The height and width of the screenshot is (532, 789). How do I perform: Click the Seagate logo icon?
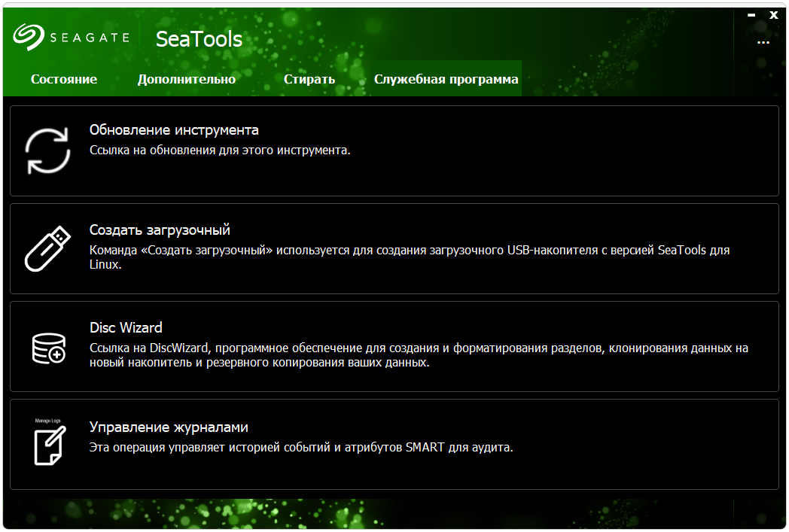point(29,37)
